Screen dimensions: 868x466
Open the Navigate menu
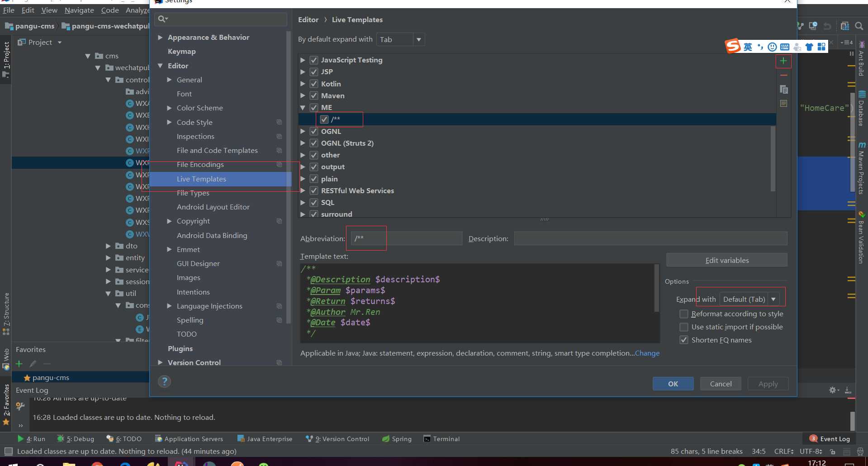click(x=79, y=10)
